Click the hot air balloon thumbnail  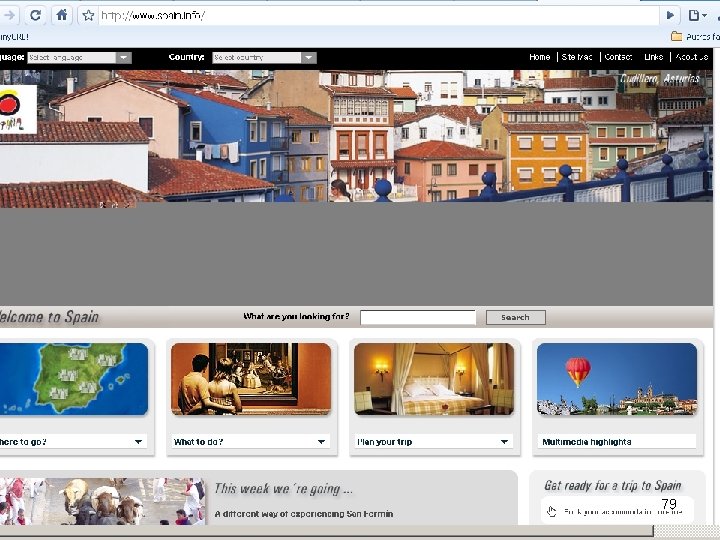[617, 379]
